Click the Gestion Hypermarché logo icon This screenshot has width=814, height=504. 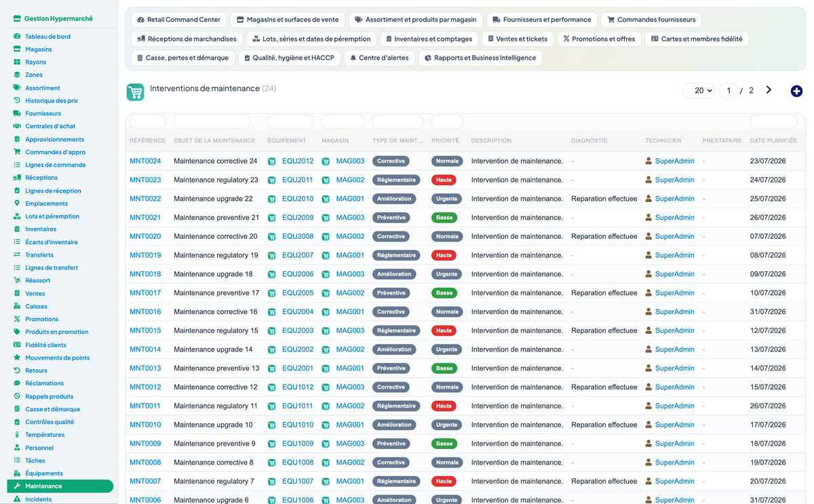[17, 18]
